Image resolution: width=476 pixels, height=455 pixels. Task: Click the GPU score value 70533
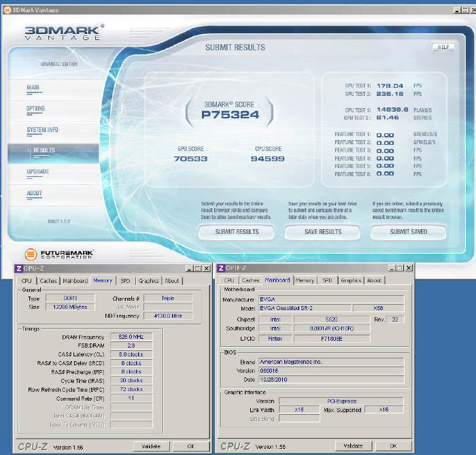[x=190, y=158]
